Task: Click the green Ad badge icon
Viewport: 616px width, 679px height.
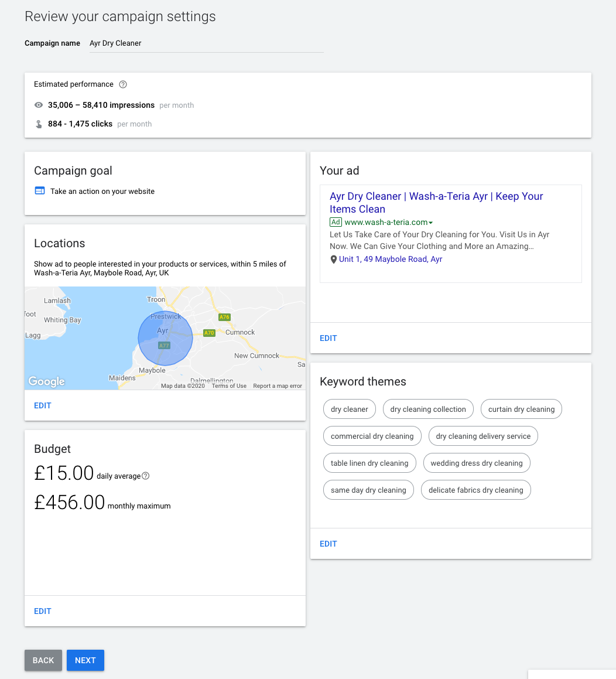Action: click(x=336, y=222)
